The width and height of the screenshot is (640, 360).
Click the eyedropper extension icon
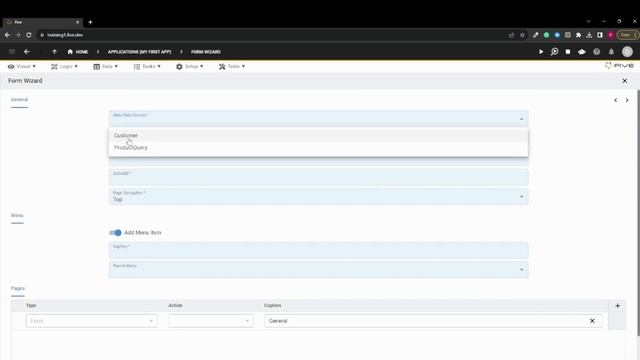click(x=536, y=35)
